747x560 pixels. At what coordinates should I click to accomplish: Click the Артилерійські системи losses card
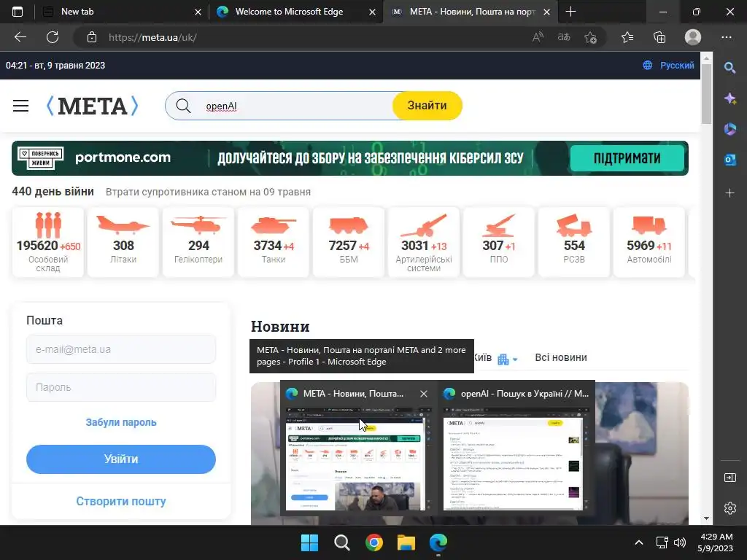click(424, 242)
